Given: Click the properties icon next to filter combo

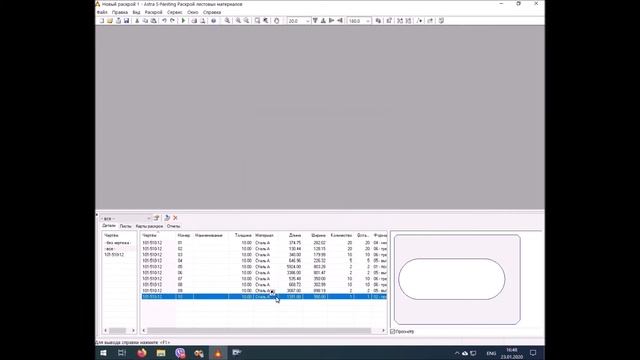Looking at the screenshot, I should click(156, 218).
